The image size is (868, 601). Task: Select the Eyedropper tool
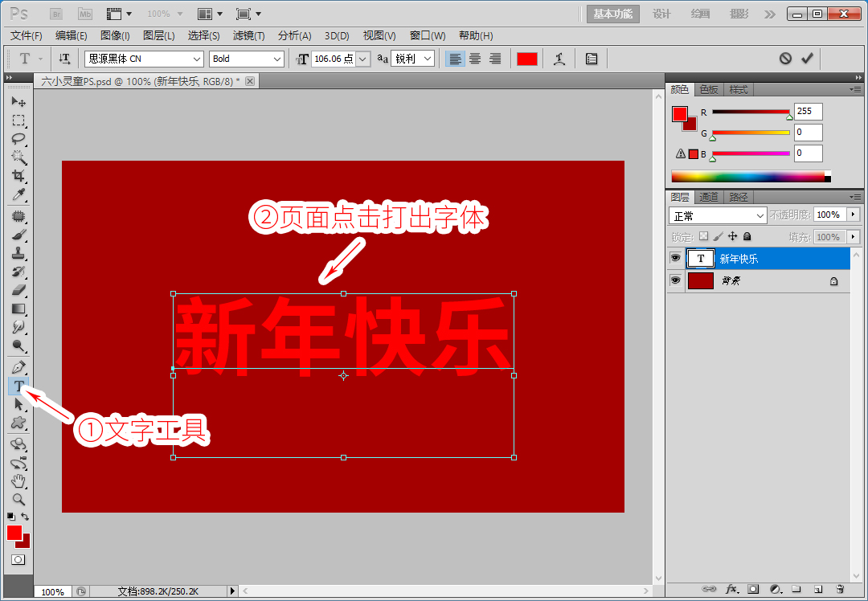click(18, 194)
